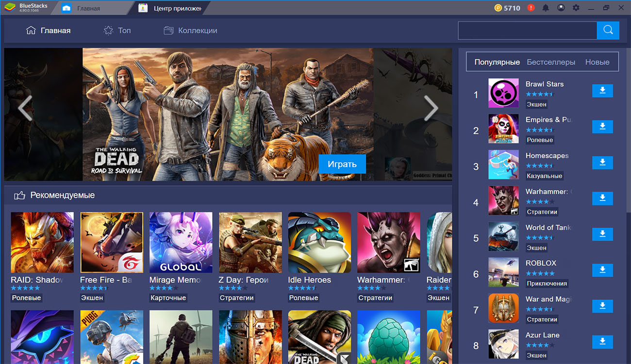Click inside the search input field
This screenshot has height=364, width=631.
coord(527,31)
